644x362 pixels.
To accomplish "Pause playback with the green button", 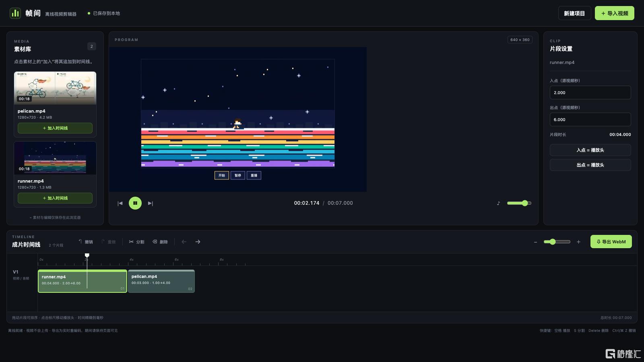I will coord(135,203).
